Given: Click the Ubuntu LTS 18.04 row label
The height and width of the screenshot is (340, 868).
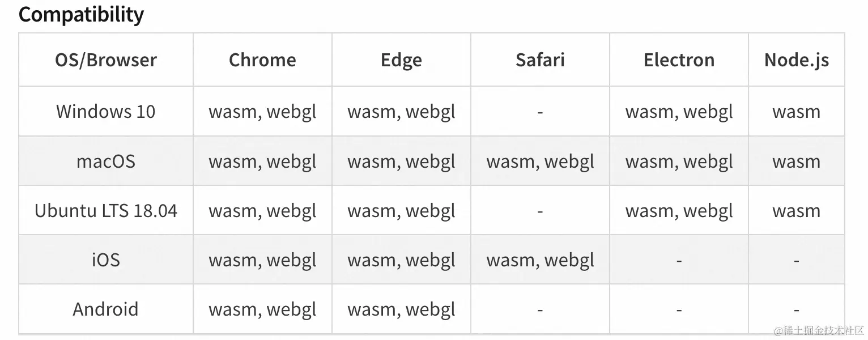Looking at the screenshot, I should coord(106,211).
